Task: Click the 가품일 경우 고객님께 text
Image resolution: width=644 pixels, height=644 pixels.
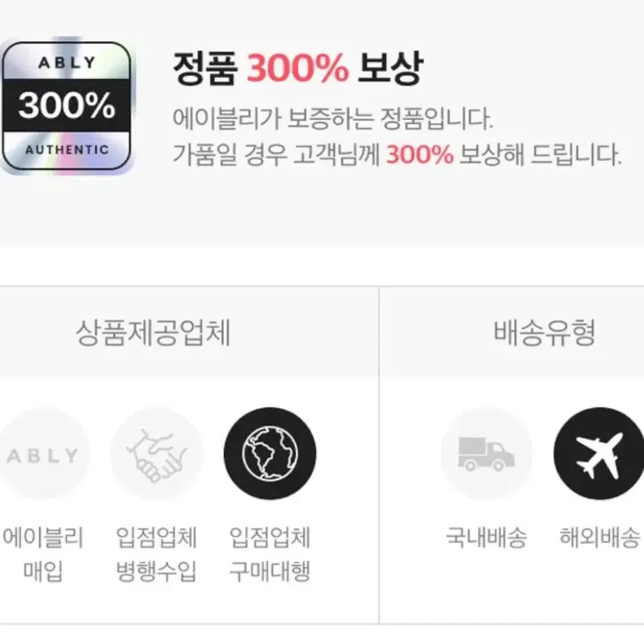Action: (x=276, y=155)
